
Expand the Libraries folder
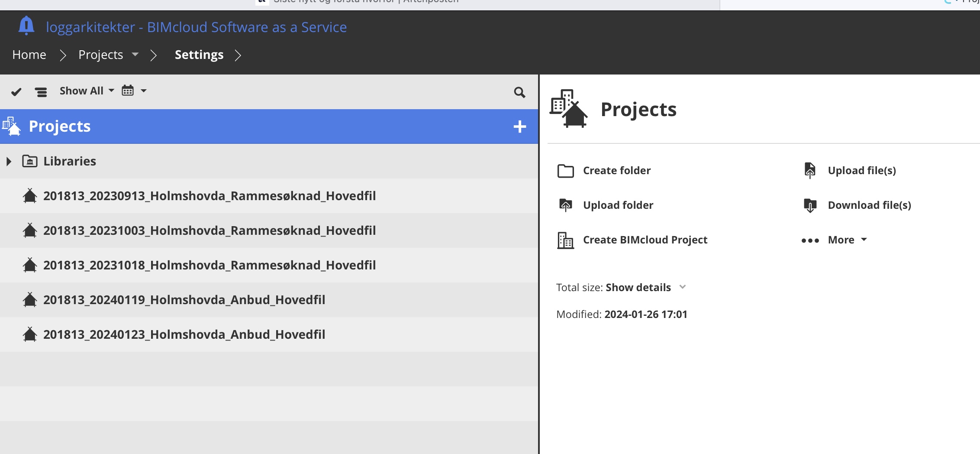tap(9, 162)
